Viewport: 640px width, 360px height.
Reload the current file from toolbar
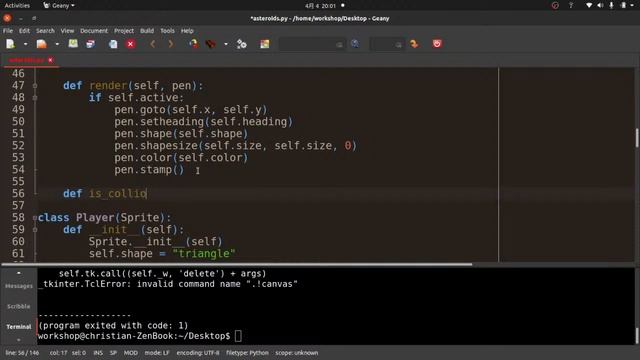[113, 44]
